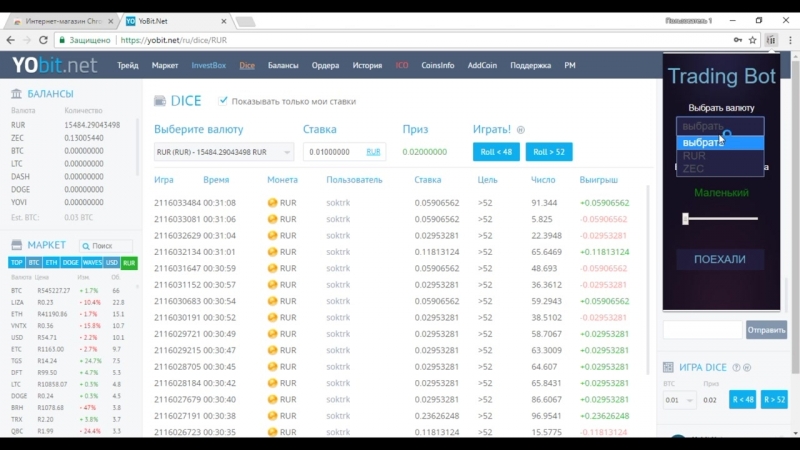
Task: Click the question mark icon by ИГРА DICE
Action: pyautogui.click(x=736, y=367)
